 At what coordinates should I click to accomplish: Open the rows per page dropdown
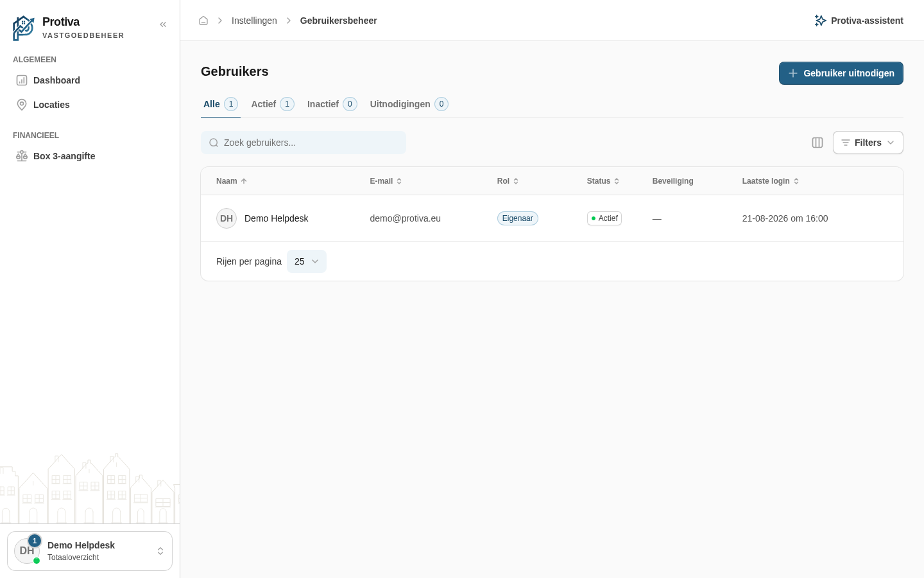[307, 261]
